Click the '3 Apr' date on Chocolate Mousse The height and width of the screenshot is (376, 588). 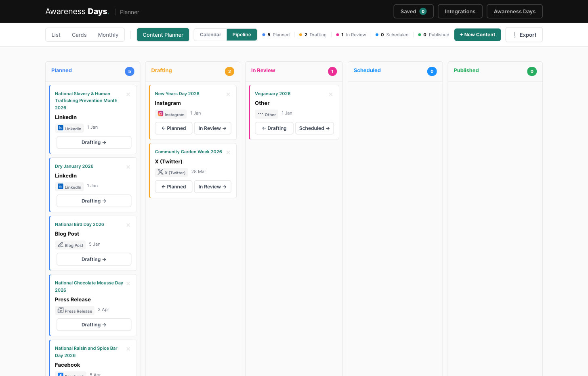point(103,309)
